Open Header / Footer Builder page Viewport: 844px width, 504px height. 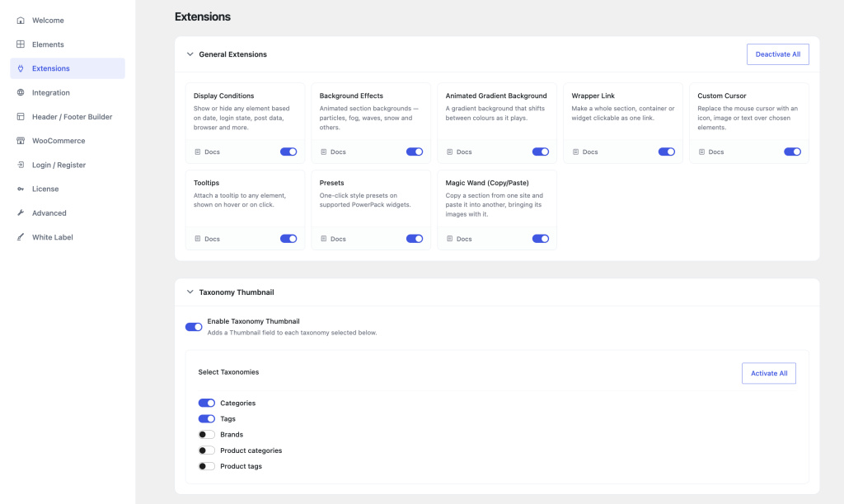68,117
